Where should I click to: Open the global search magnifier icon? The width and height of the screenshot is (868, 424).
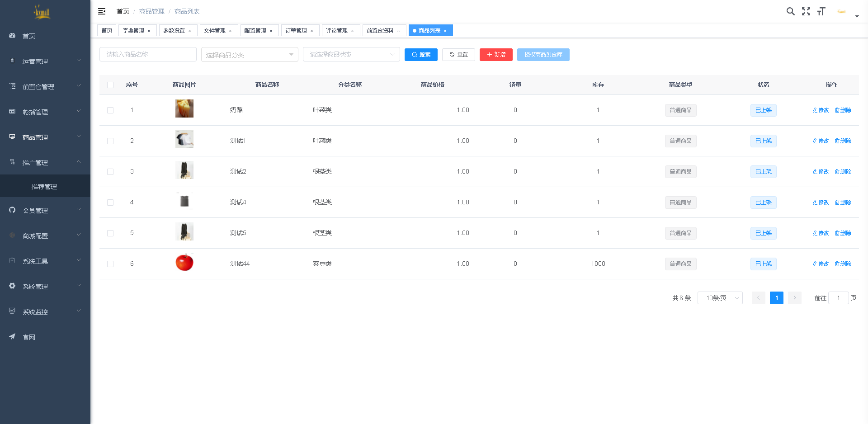click(790, 11)
